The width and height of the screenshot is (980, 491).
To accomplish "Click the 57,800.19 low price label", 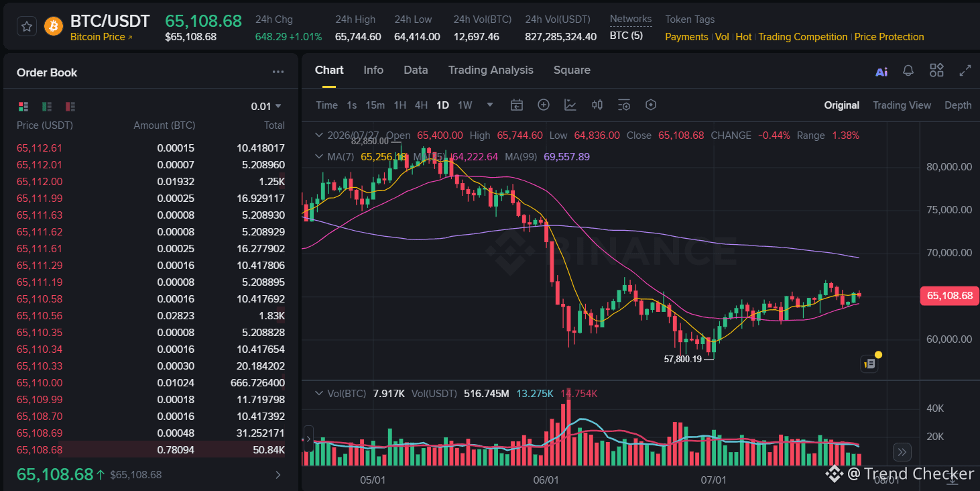I will pyautogui.click(x=682, y=359).
